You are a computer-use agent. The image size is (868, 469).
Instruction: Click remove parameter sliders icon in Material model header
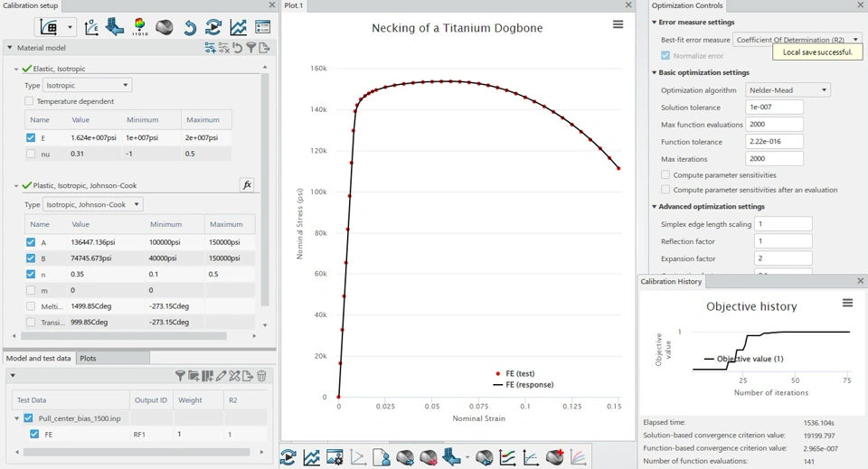223,48
